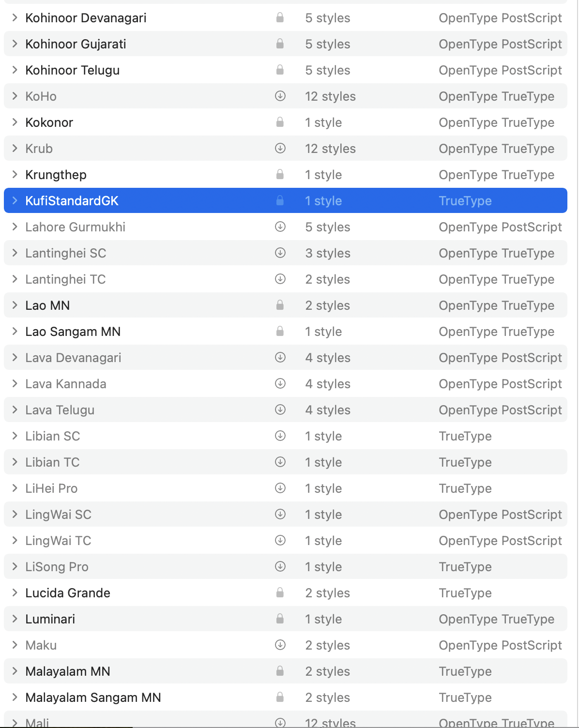Download the Maku font via its icon
579x728 pixels.
click(280, 645)
